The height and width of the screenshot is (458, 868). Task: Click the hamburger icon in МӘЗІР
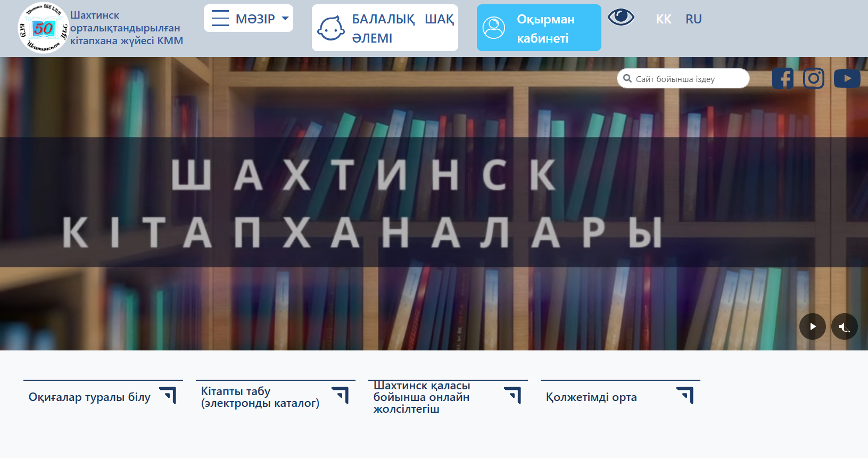pos(220,19)
